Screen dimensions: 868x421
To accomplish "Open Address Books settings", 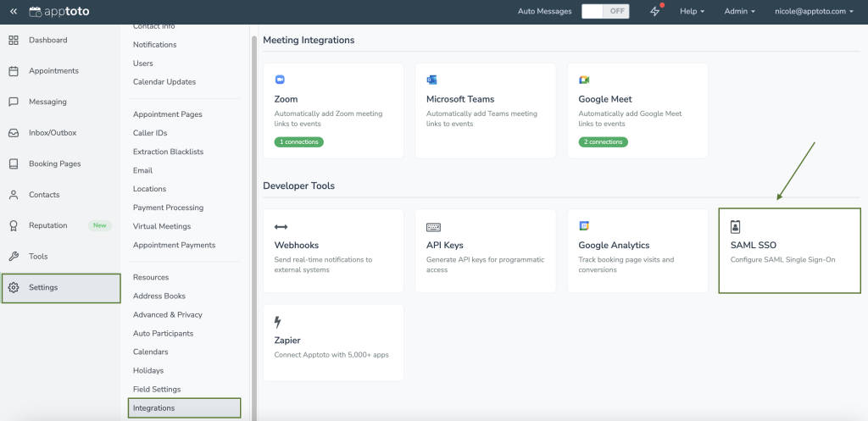I will 159,296.
